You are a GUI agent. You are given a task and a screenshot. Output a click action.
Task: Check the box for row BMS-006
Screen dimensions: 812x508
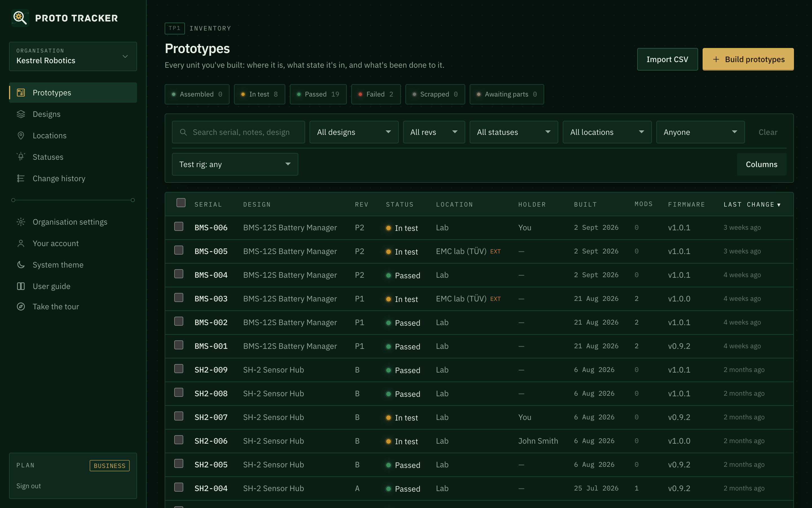coord(179,226)
